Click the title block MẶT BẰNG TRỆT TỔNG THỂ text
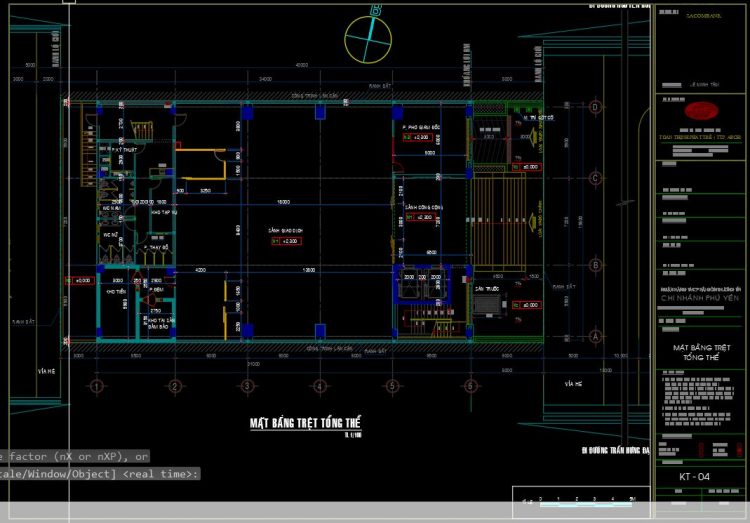This screenshot has width=750, height=523. (x=699, y=352)
